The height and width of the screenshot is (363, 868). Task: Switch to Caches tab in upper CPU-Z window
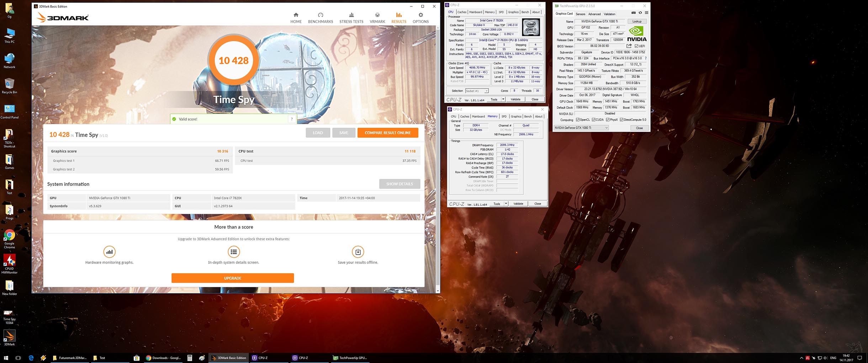[462, 12]
